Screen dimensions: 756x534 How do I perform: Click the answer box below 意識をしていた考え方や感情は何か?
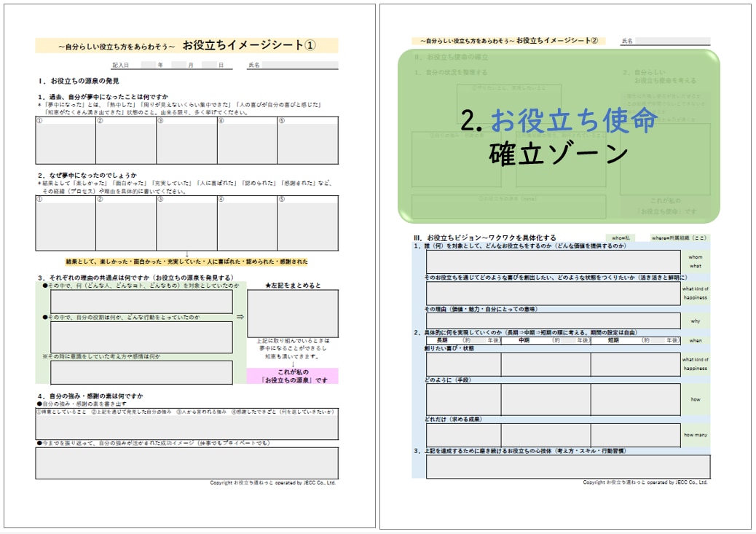click(141, 372)
